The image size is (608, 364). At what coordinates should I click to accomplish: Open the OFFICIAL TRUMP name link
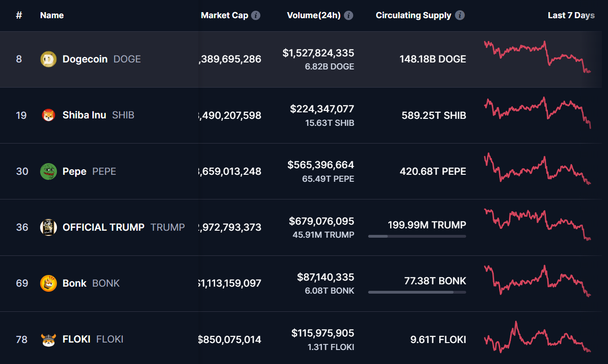click(x=104, y=227)
